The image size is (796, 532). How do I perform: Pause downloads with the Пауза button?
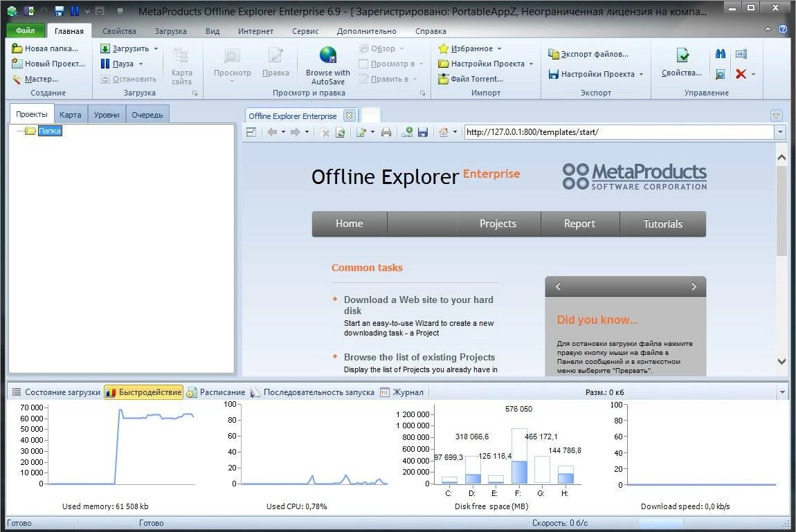tap(117, 64)
